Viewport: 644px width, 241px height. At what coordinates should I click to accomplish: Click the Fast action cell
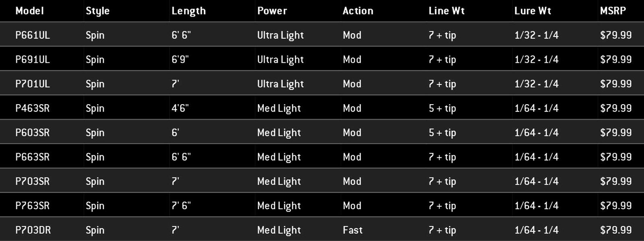(x=353, y=230)
